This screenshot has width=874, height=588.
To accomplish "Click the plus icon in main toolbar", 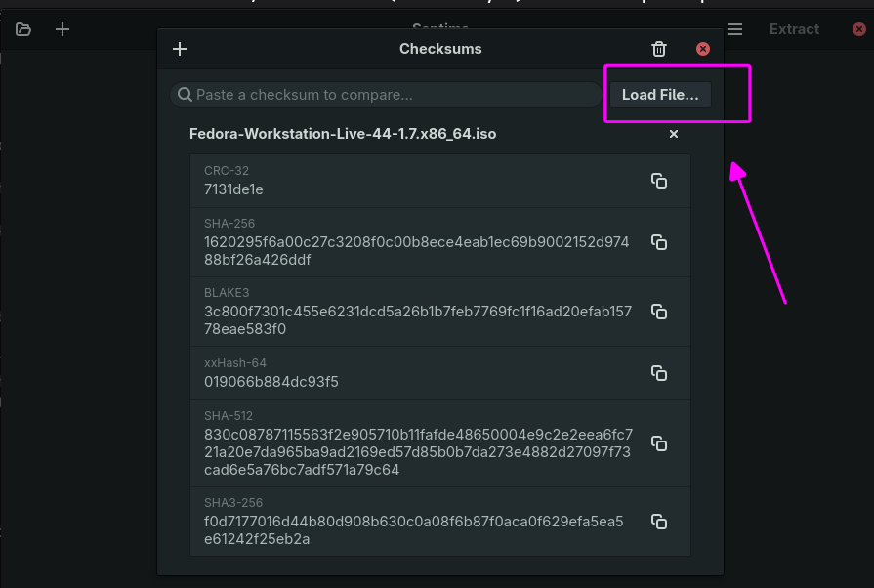I will (62, 29).
